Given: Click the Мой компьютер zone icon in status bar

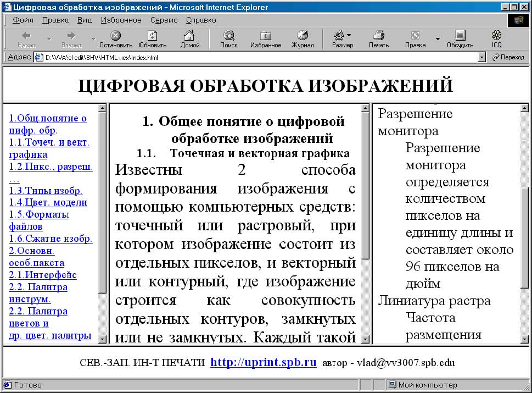Looking at the screenshot, I should [393, 385].
